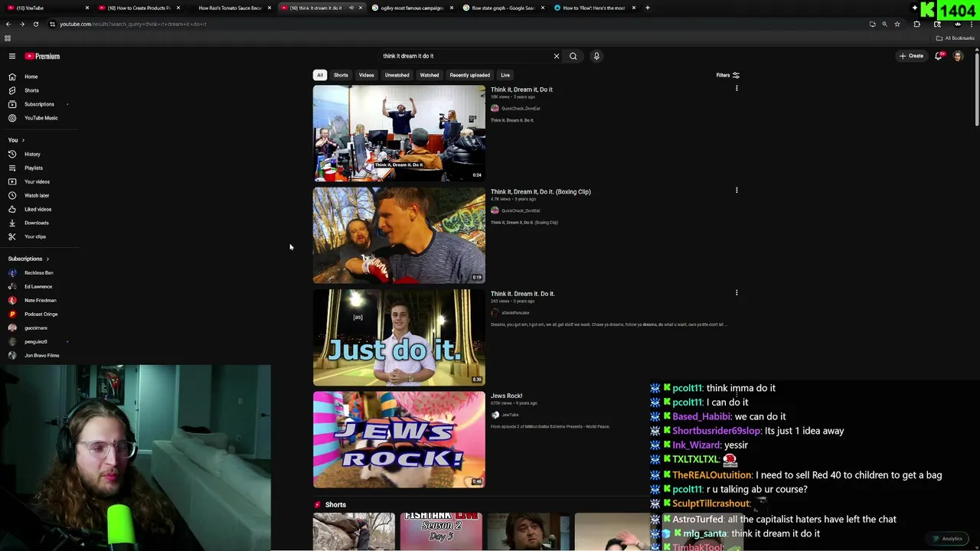Image resolution: width=980 pixels, height=551 pixels.
Task: Go back in browser history
Action: (8, 24)
